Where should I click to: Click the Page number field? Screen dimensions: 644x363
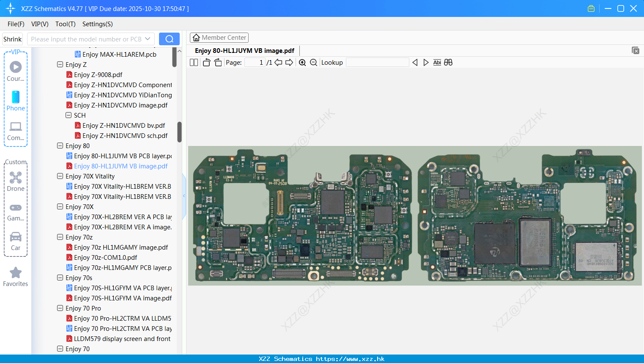[x=255, y=63]
